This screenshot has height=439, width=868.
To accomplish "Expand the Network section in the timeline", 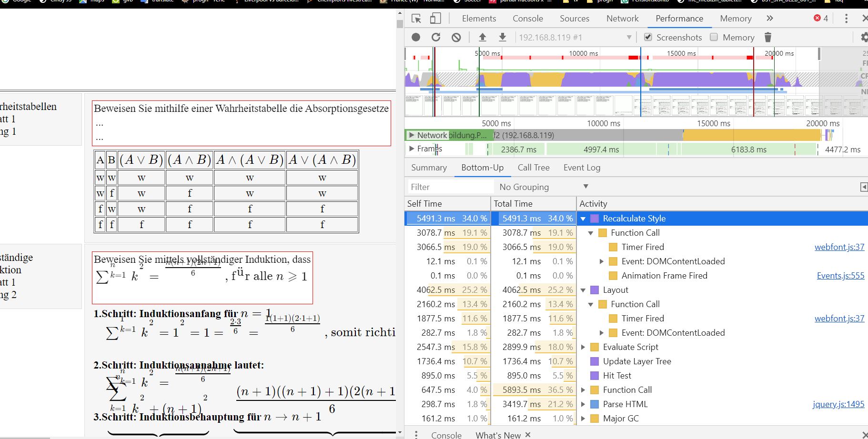I will coord(412,135).
